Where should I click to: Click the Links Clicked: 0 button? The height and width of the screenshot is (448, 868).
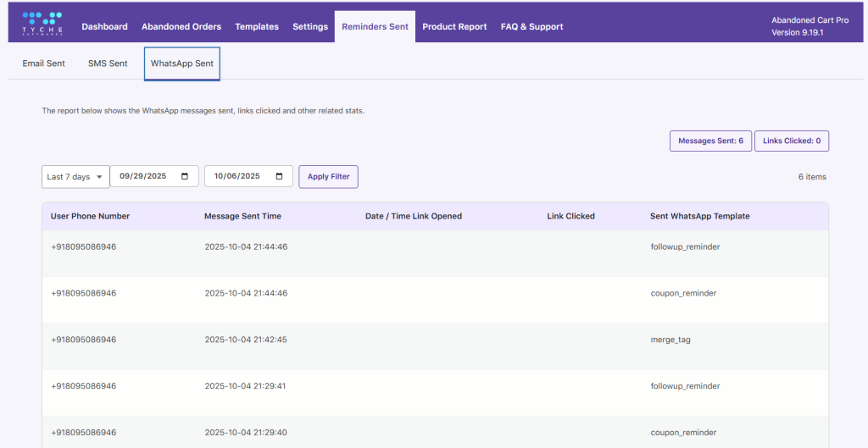791,141
